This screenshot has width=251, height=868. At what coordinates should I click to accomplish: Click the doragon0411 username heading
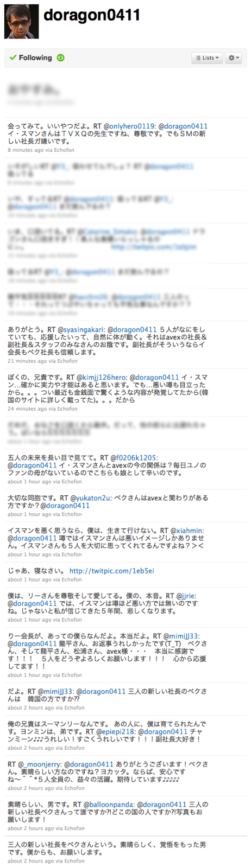pyautogui.click(x=92, y=15)
